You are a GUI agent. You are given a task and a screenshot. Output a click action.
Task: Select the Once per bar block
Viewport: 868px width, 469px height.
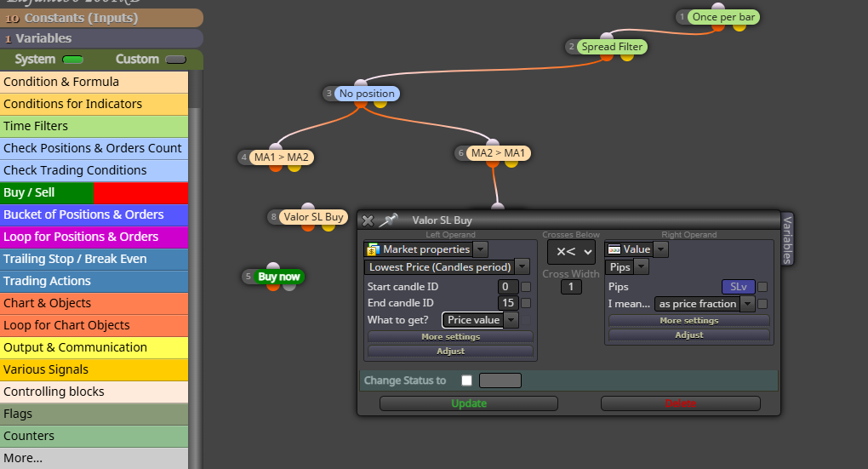pyautogui.click(x=723, y=17)
